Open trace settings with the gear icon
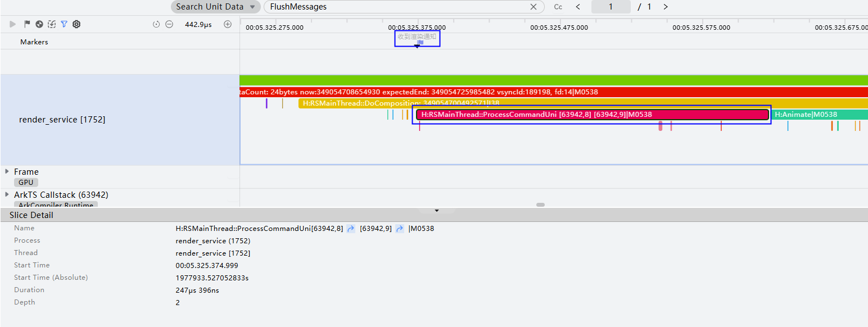This screenshot has height=327, width=868. (x=76, y=24)
